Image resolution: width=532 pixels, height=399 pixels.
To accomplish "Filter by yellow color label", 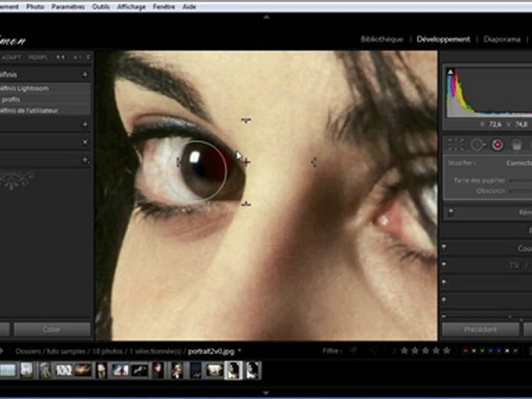I will point(474,351).
